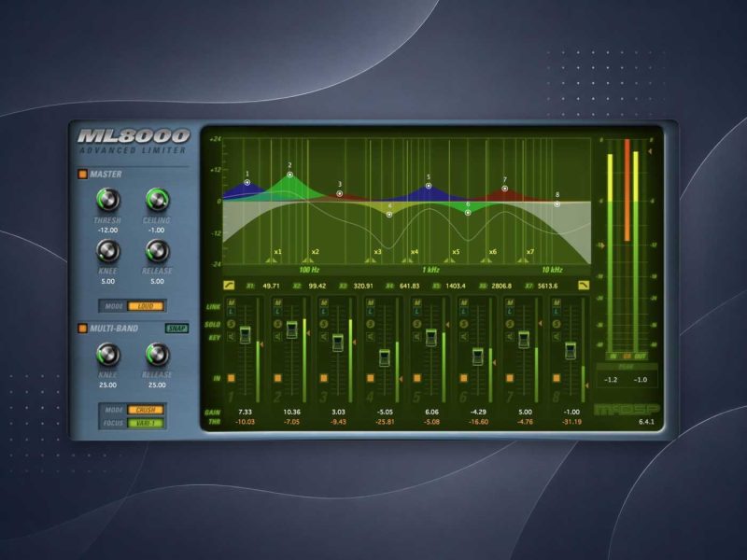Toggle the IN button for band 8
The image size is (747, 560).
(557, 378)
